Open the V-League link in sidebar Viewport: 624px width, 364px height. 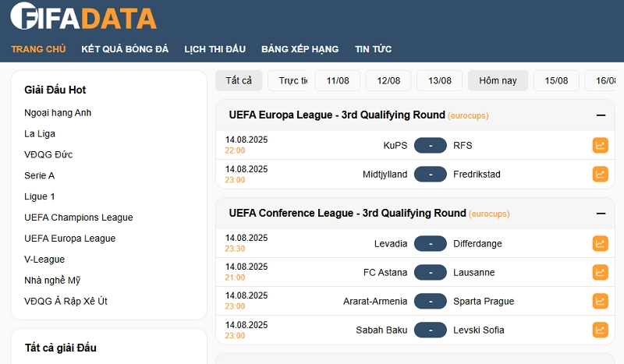tap(44, 260)
